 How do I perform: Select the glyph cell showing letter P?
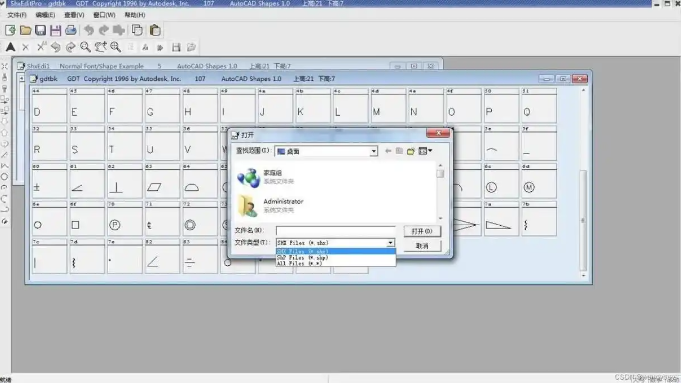(501, 106)
